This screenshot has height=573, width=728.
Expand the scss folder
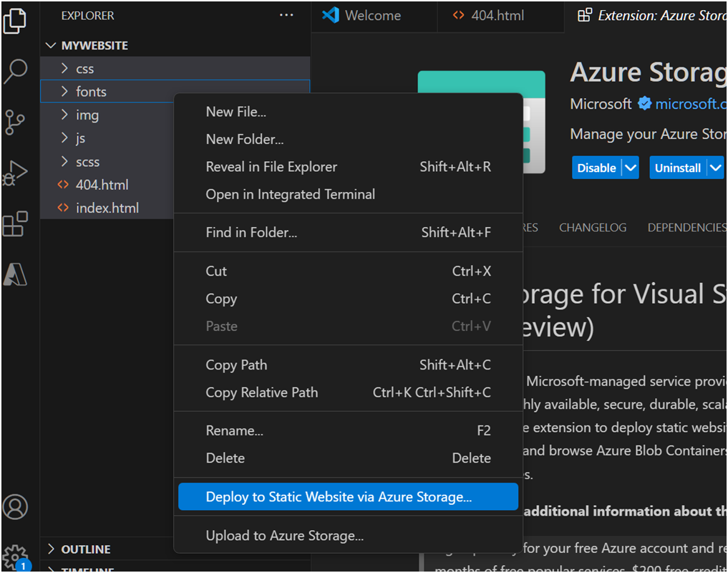point(107,162)
